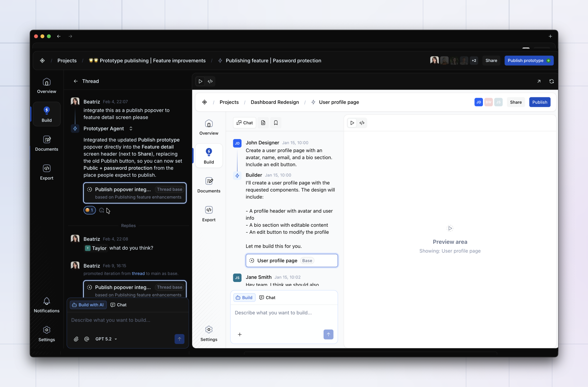
Task: Select Build in the light prototype sidebar
Action: [209, 156]
